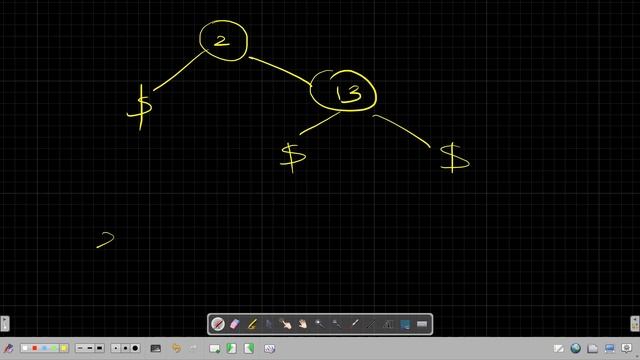Image resolution: width=640 pixels, height=360 pixels.
Task: Go to the next page
Action: point(249,348)
